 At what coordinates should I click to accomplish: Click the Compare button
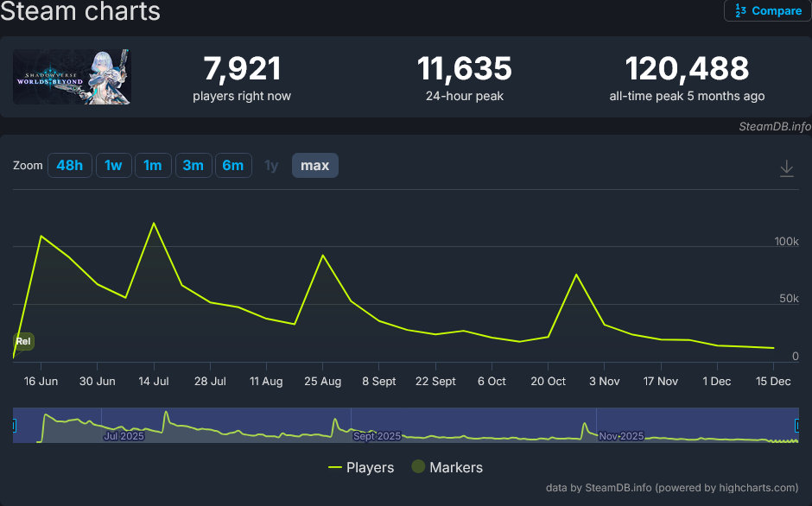click(767, 10)
